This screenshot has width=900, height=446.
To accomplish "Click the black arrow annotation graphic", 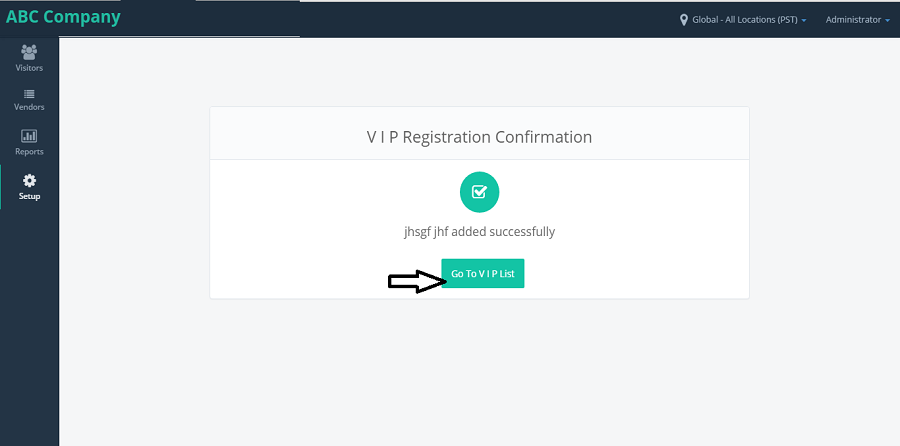I will point(417,281).
